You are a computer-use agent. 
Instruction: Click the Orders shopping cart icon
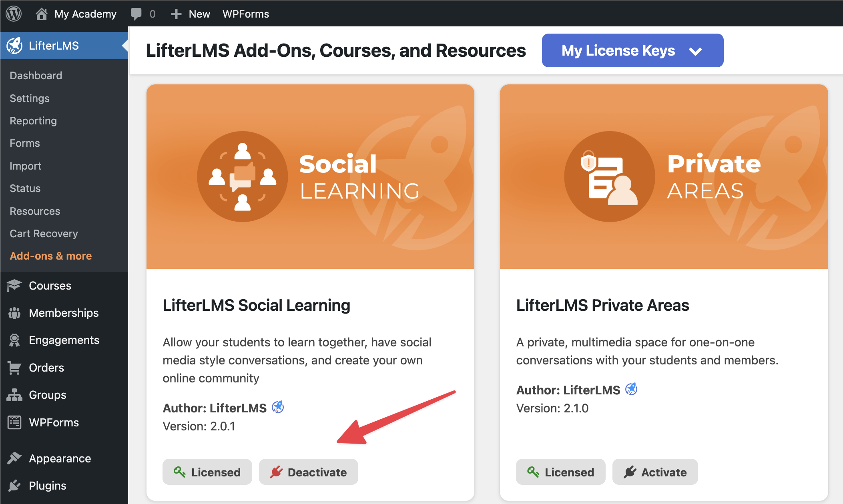coord(14,368)
